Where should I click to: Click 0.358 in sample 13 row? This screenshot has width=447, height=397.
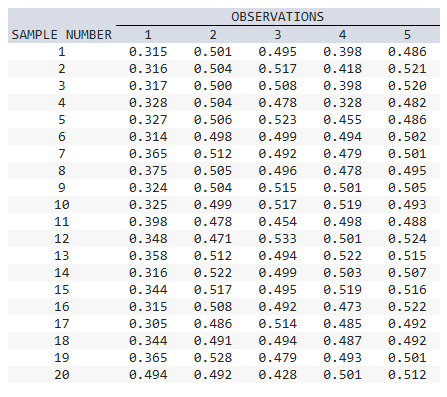148,256
